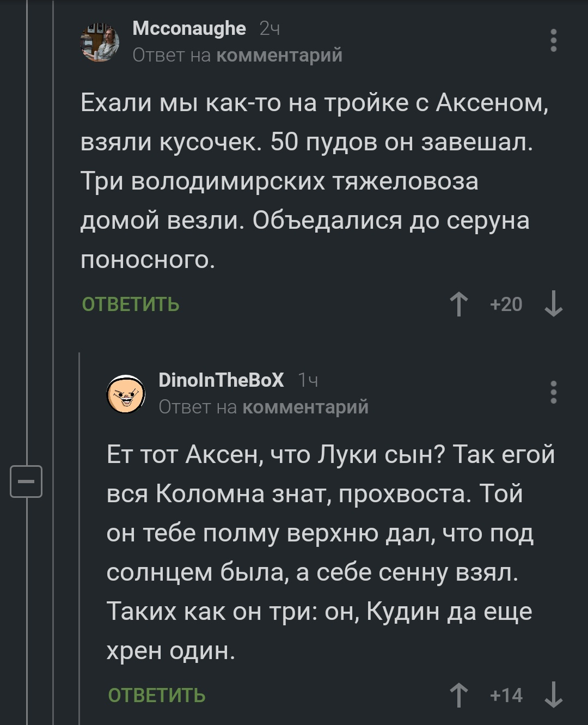Screen dimensions: 588x725
Task: Click the 2ч timestamp on Mcconaughe comment
Action: [x=269, y=29]
